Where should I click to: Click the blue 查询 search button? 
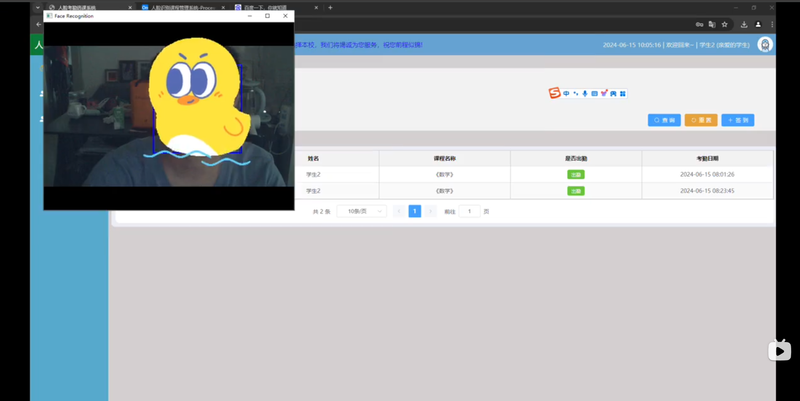pyautogui.click(x=664, y=120)
